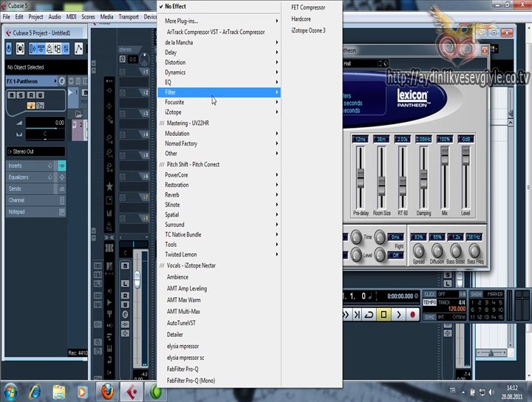Toggle Solo on the FX 1-Pantheon inspector
The image size is (532, 402).
click(21, 95)
